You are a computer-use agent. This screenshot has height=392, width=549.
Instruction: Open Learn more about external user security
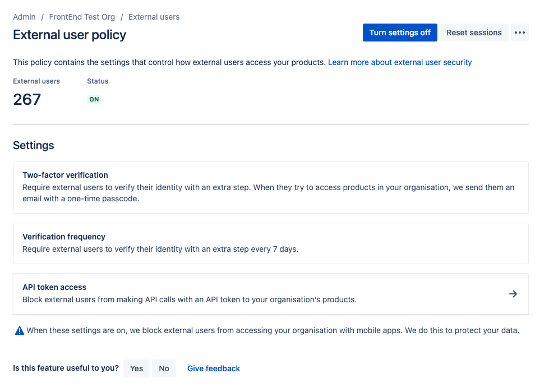pos(400,62)
